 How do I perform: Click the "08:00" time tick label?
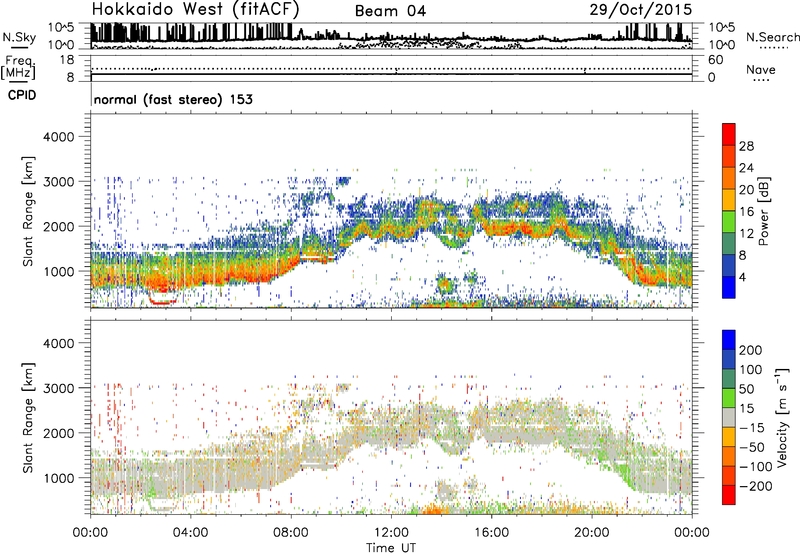pyautogui.click(x=291, y=533)
